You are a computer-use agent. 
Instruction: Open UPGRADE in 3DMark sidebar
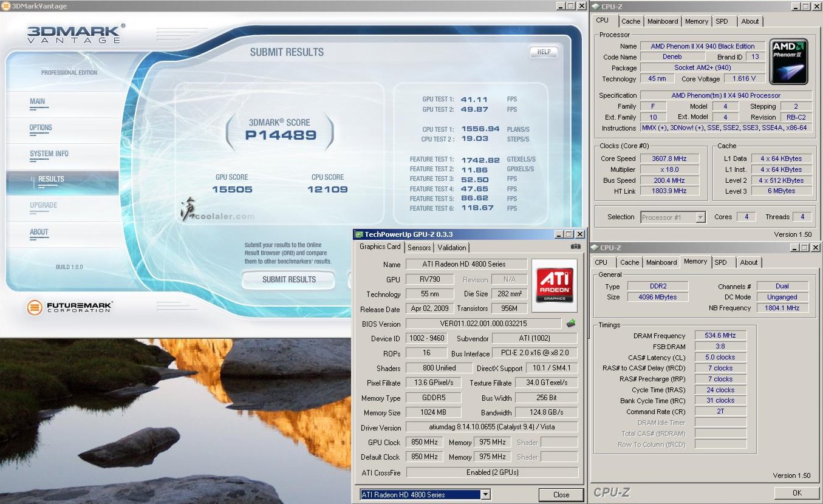(43, 205)
